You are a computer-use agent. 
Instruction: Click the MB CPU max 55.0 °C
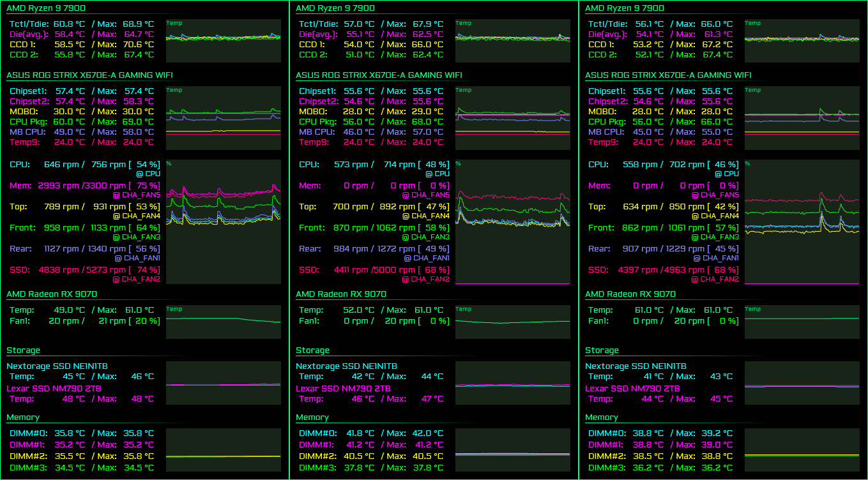coord(717,132)
